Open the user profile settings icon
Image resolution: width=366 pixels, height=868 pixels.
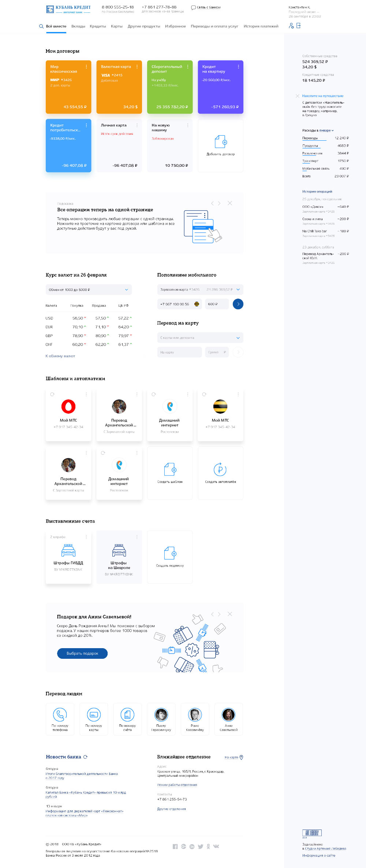coord(291,26)
